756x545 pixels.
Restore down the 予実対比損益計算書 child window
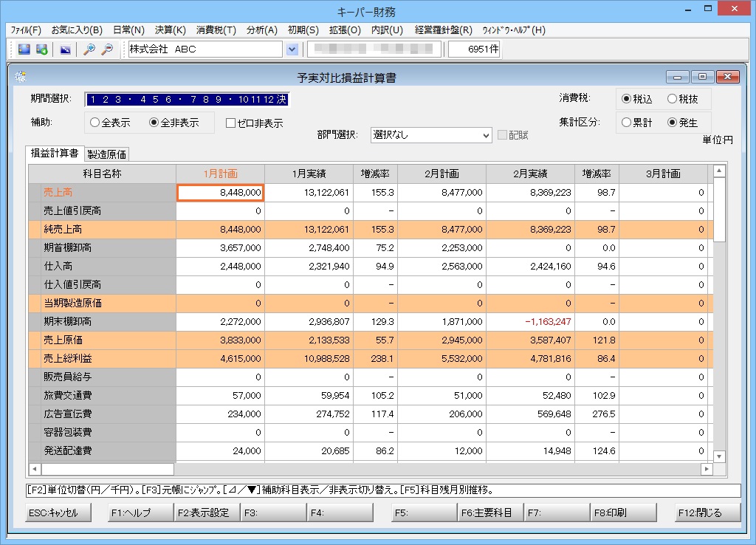[x=703, y=77]
